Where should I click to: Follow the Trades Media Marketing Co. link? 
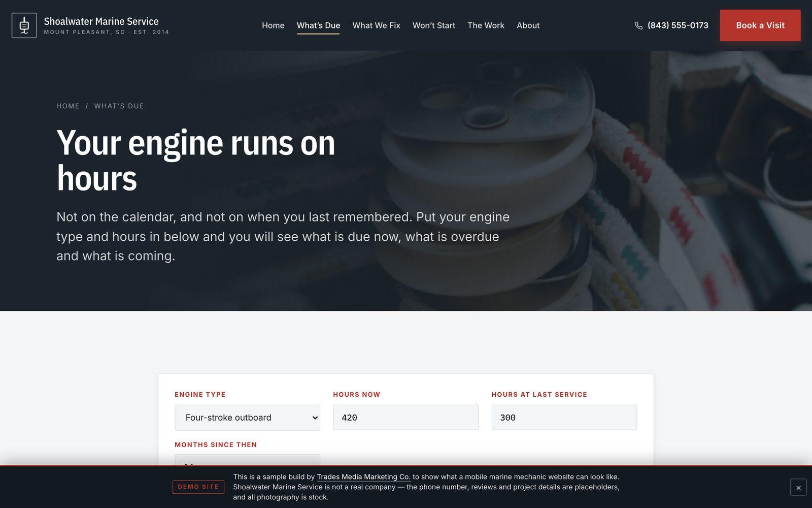point(363,477)
